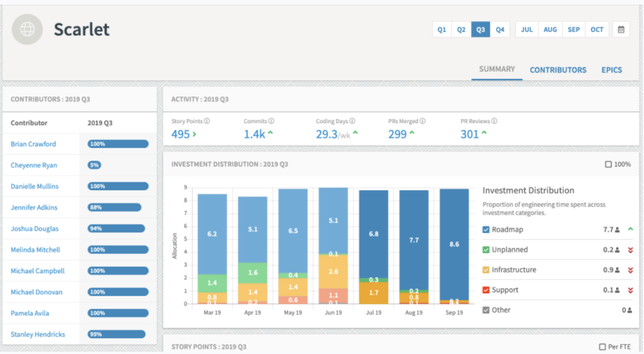
Task: Switch to the Contributors tab
Action: 558,70
